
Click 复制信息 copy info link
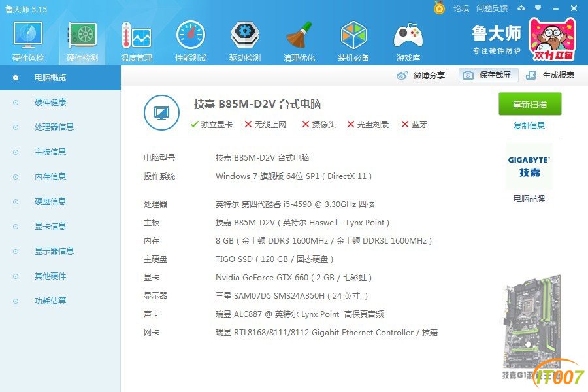529,125
